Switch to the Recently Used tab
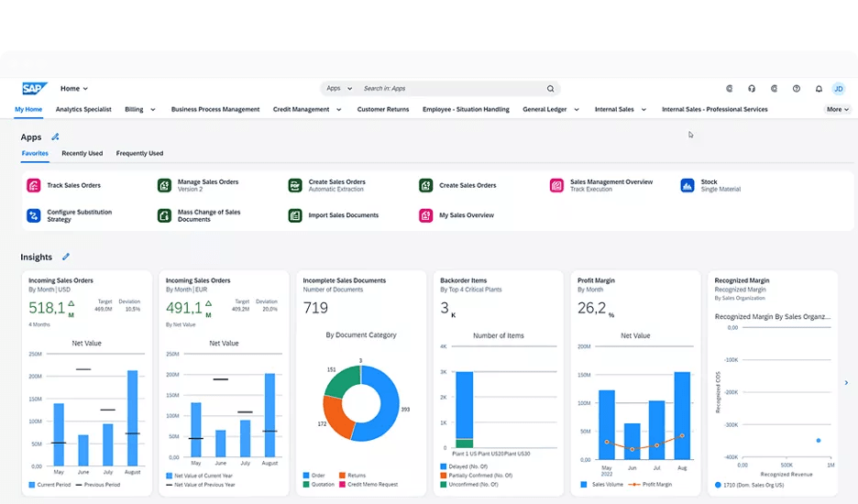The image size is (858, 504). tap(82, 154)
